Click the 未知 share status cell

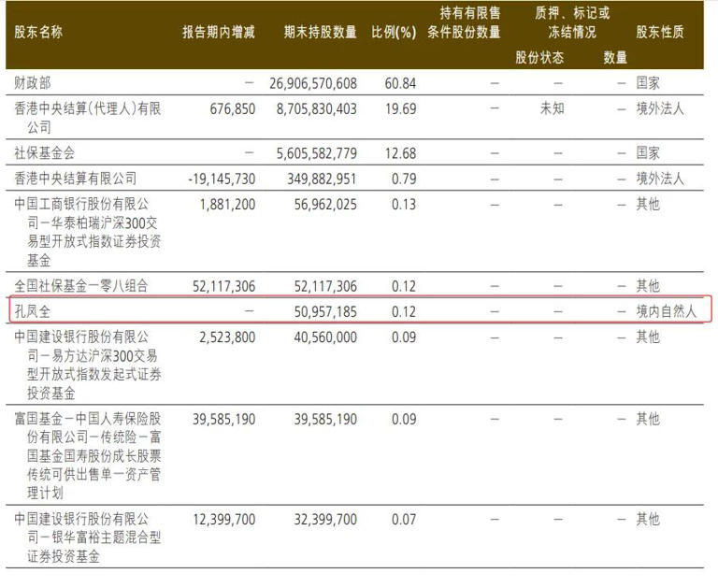(x=553, y=109)
